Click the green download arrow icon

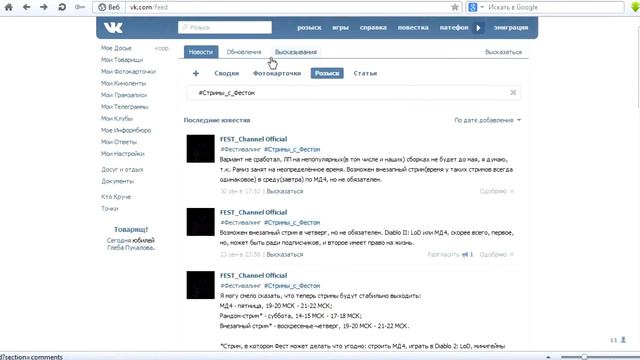pos(636,7)
